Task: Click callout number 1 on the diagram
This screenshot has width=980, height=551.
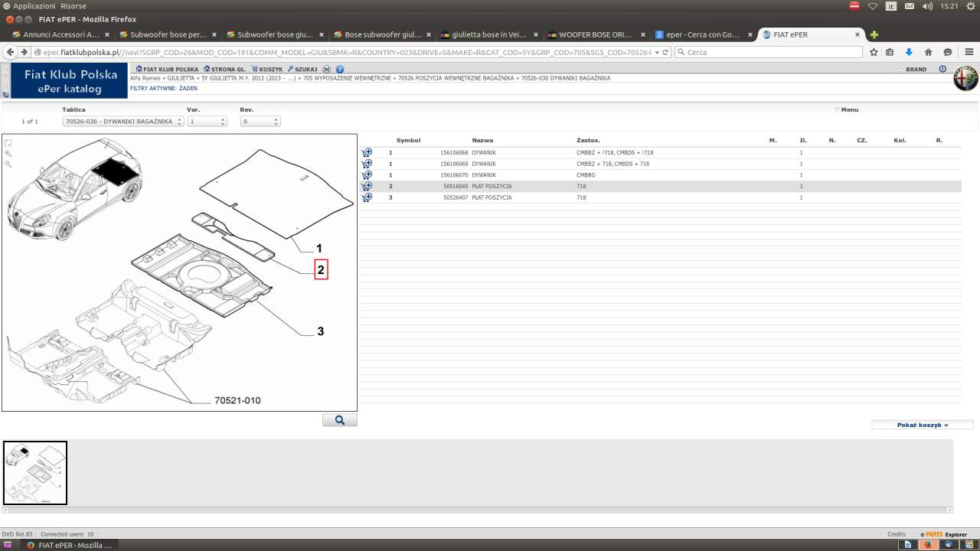Action: (x=319, y=248)
